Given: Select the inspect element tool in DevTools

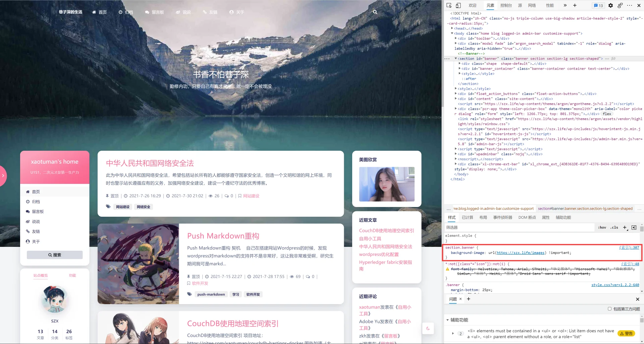Looking at the screenshot, I should pyautogui.click(x=449, y=5).
